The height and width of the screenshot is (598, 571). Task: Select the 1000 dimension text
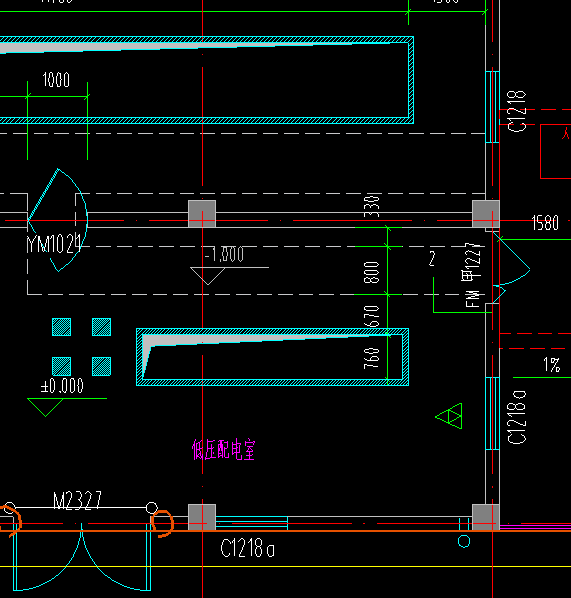point(56,80)
